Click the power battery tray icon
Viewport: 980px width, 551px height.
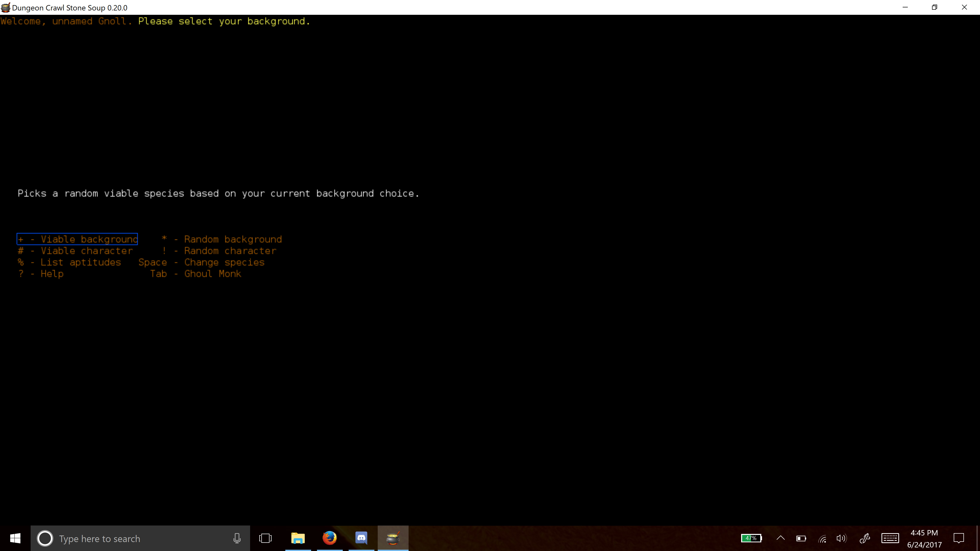(x=801, y=539)
